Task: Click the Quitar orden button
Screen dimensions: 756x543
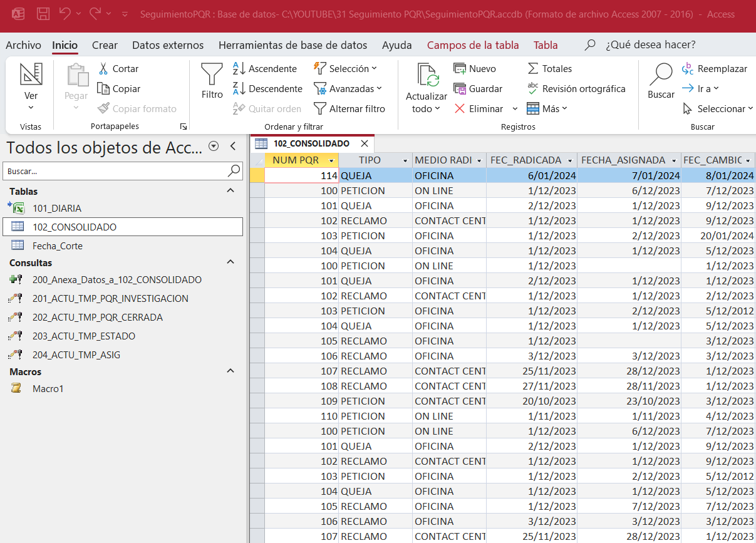Action: pos(267,109)
